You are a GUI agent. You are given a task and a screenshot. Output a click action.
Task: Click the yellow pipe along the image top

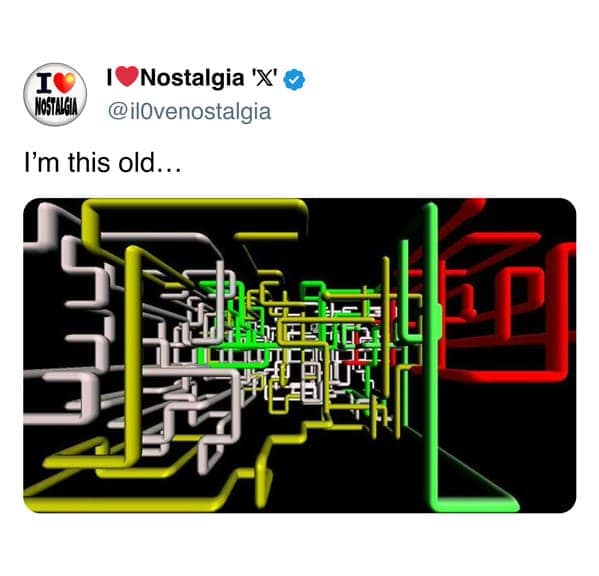pos(195,205)
